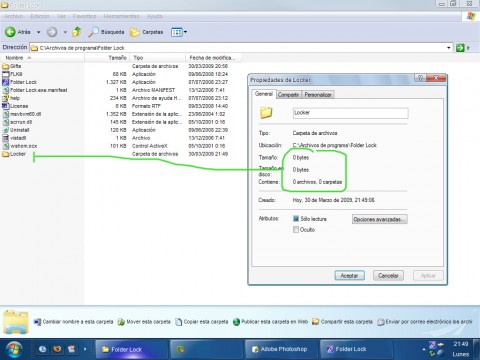Click Mover esta carpeta
Screen dimensions: 480x360
(x=144, y=322)
